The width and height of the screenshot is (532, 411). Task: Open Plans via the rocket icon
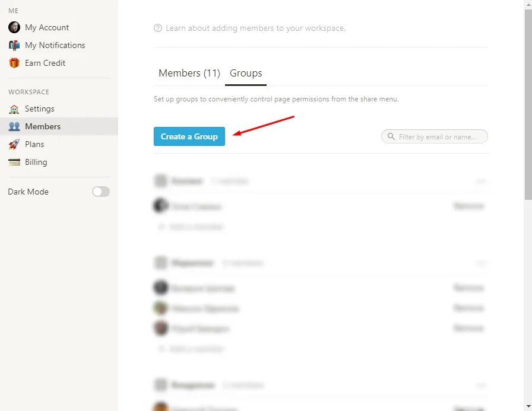[14, 144]
